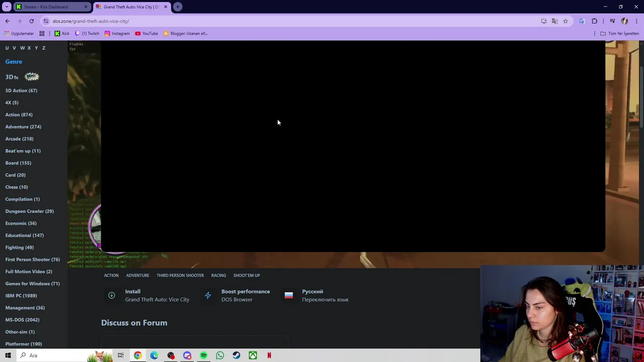Filter games by letter Y

36,48
